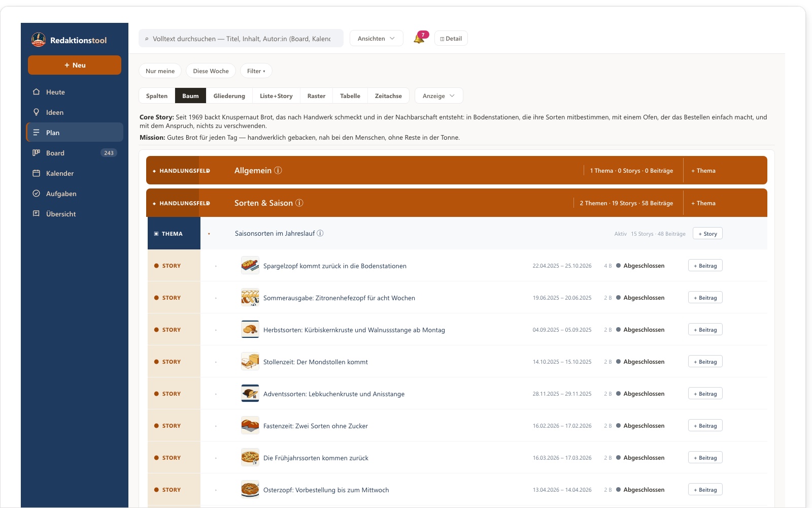Focus the Volltext durchsuchen search field

(241, 39)
